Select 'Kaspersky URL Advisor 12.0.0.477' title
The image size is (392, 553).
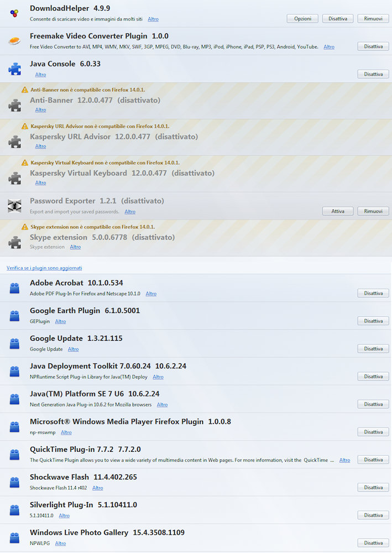90,137
